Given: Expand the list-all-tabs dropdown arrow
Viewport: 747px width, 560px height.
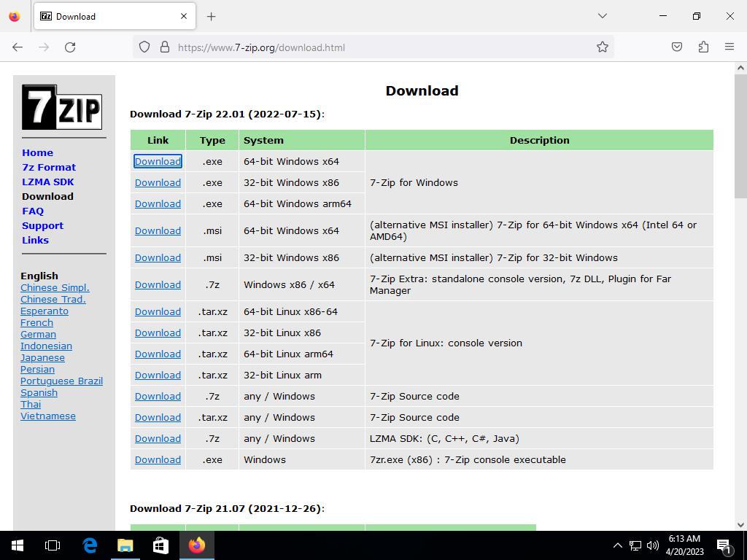Looking at the screenshot, I should coord(602,16).
